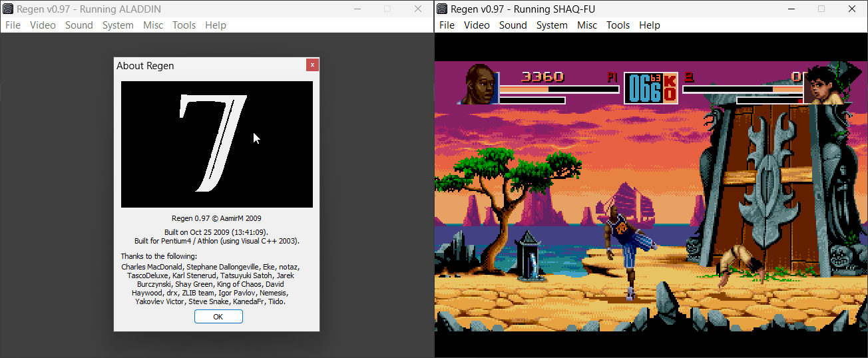868x358 pixels.
Task: Click Regen app icon in SHAQ-FU title bar
Action: (442, 9)
